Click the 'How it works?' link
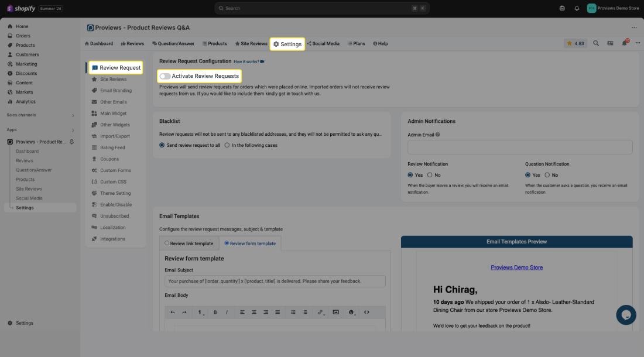The image size is (644, 357). point(246,61)
